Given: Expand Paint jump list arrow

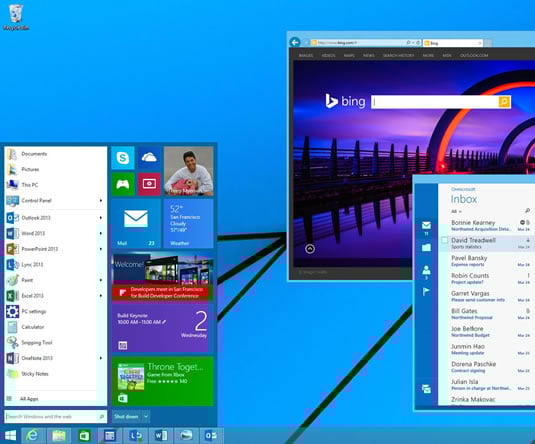Looking at the screenshot, I should (101, 280).
